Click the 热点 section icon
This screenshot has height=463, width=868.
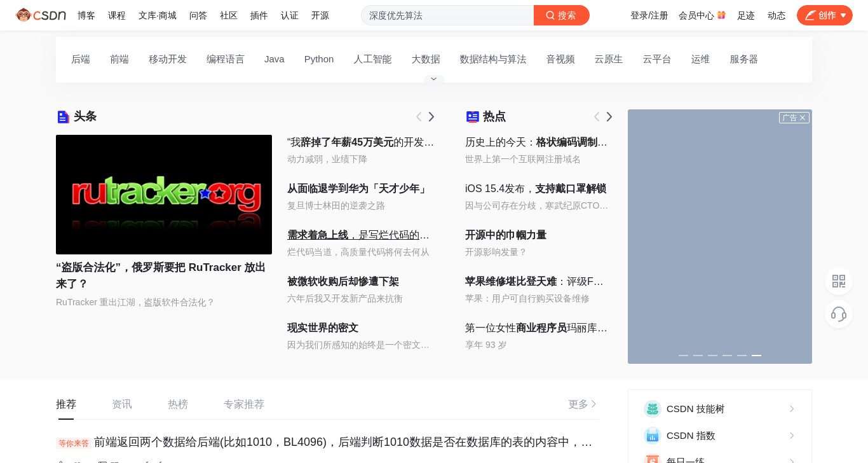click(472, 116)
